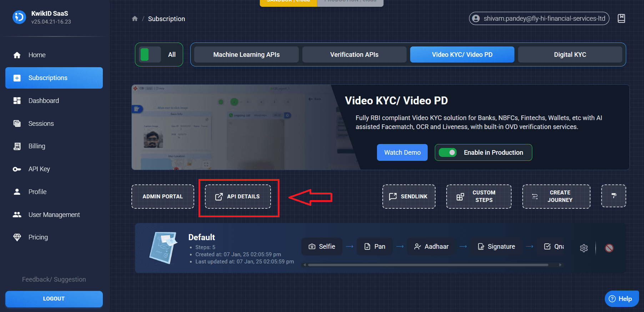The width and height of the screenshot is (644, 312).
Task: Open Profile in the sidebar
Action: pyautogui.click(x=54, y=192)
